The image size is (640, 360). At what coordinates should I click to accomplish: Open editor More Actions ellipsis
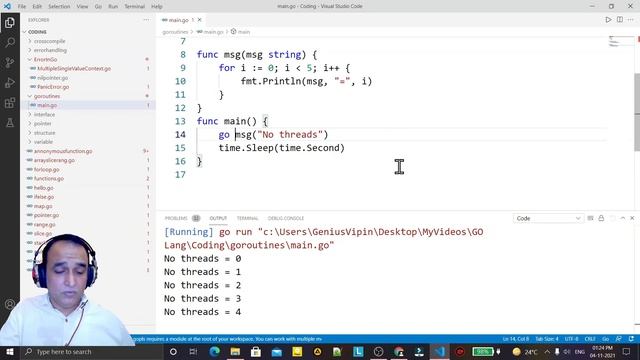tap(631, 20)
